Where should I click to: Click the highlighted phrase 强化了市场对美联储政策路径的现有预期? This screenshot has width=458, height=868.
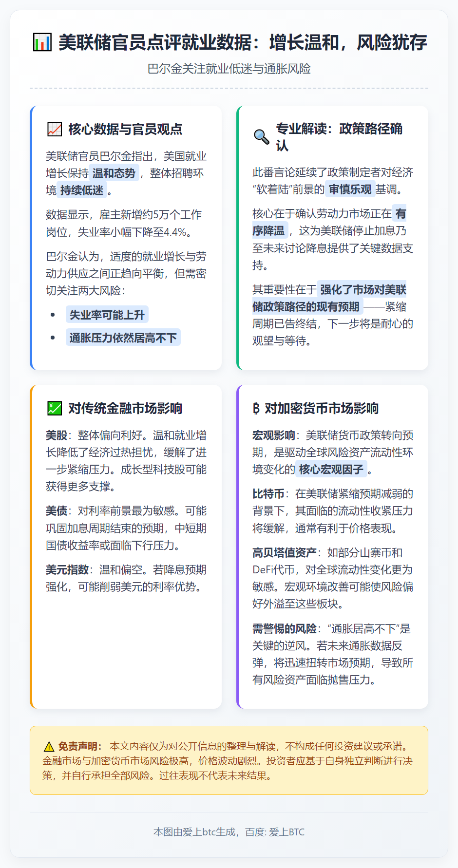pos(329,298)
